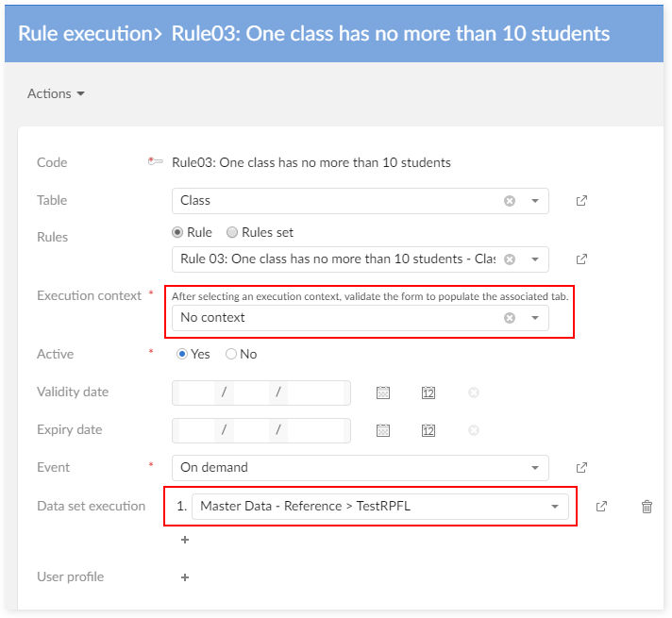Open the calendar picker for Validity date
Viewport: 672px width, 618px height.
pyautogui.click(x=382, y=393)
